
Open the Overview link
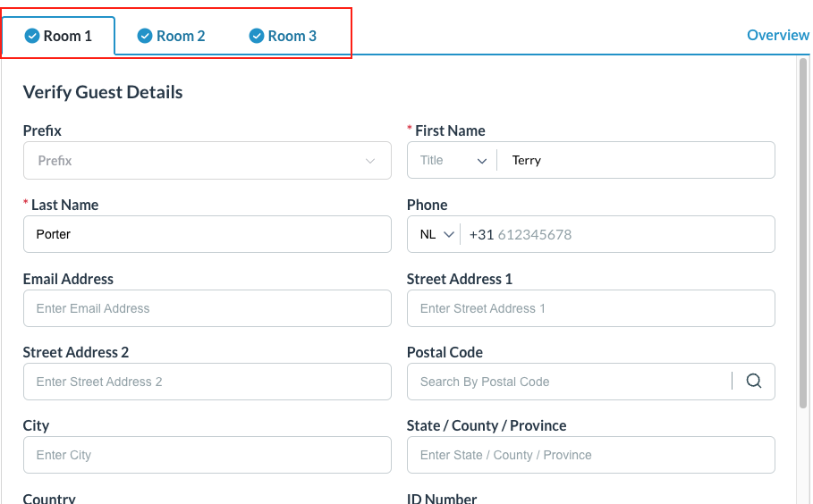(x=777, y=35)
